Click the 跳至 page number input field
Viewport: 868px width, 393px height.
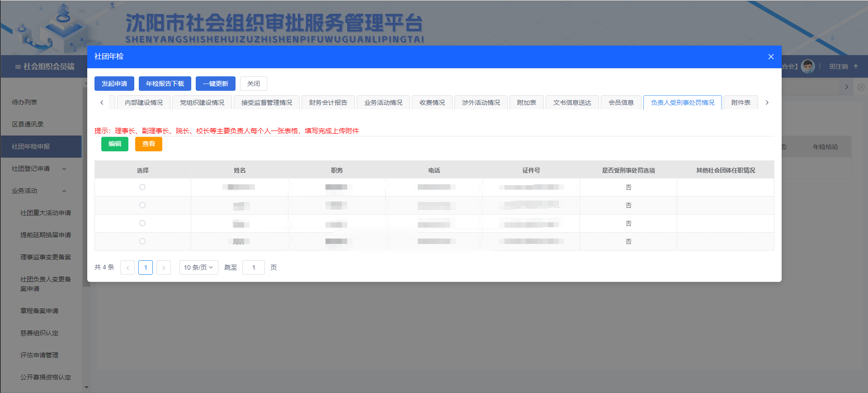tap(254, 267)
